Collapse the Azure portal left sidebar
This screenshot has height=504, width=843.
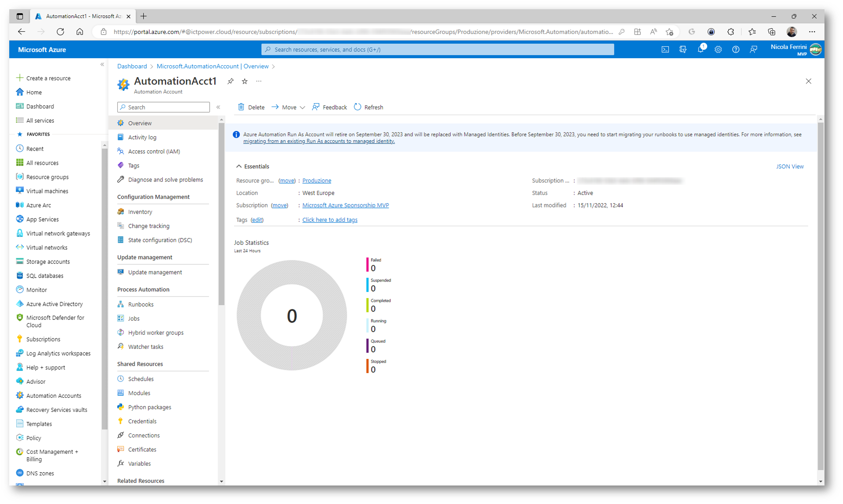tap(102, 65)
